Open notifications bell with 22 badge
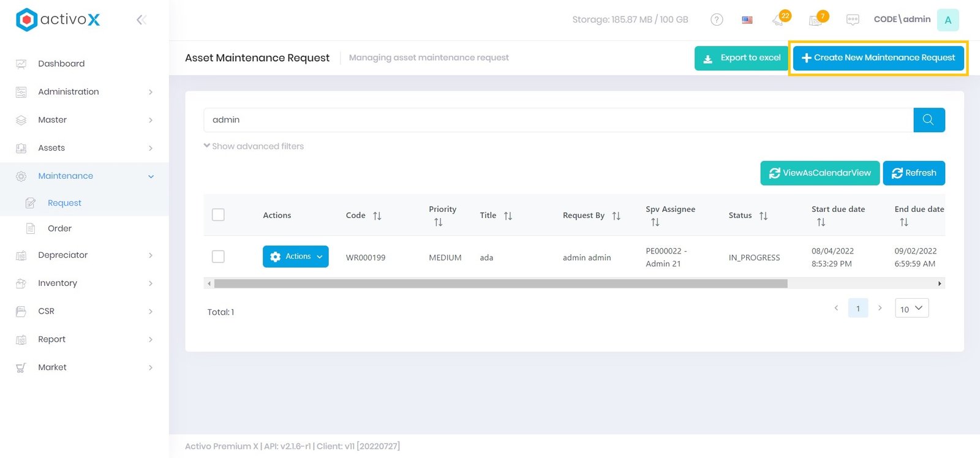980x458 pixels. (x=779, y=20)
